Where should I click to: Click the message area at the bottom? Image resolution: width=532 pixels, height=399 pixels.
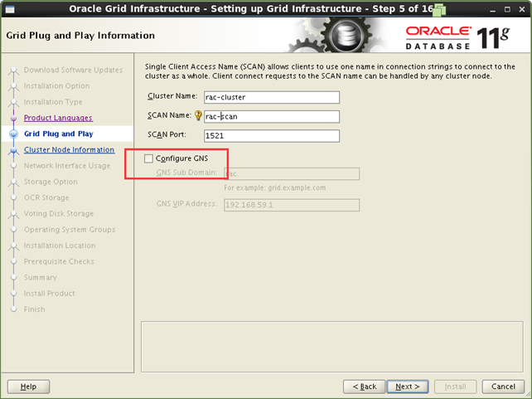[x=332, y=347]
